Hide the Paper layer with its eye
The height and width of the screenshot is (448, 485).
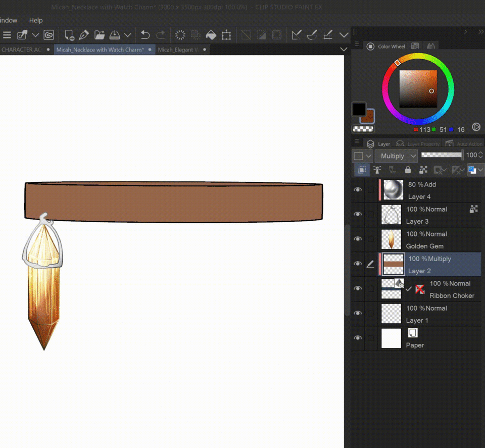point(358,338)
